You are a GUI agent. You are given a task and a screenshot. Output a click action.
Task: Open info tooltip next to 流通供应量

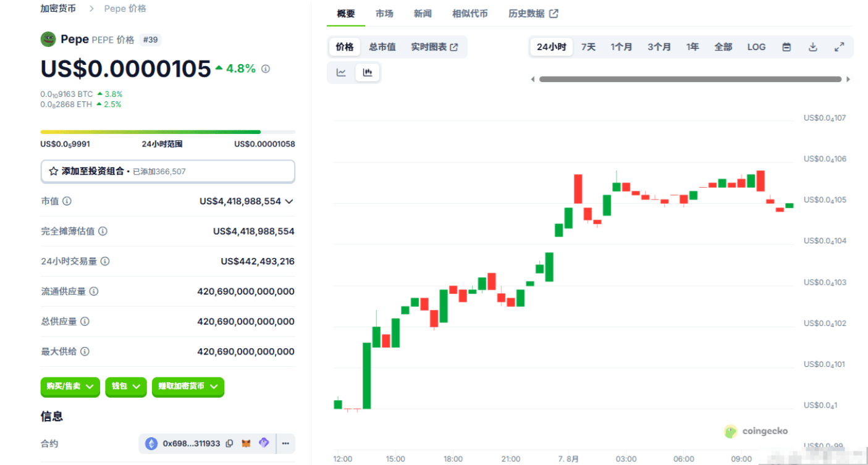click(94, 291)
